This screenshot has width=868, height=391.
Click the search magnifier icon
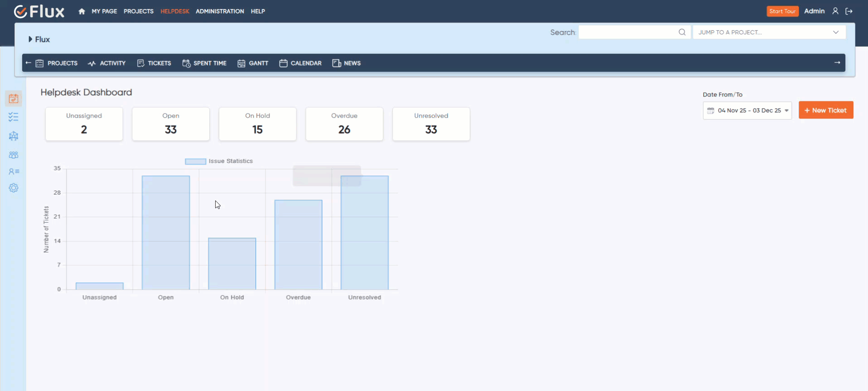(x=682, y=32)
